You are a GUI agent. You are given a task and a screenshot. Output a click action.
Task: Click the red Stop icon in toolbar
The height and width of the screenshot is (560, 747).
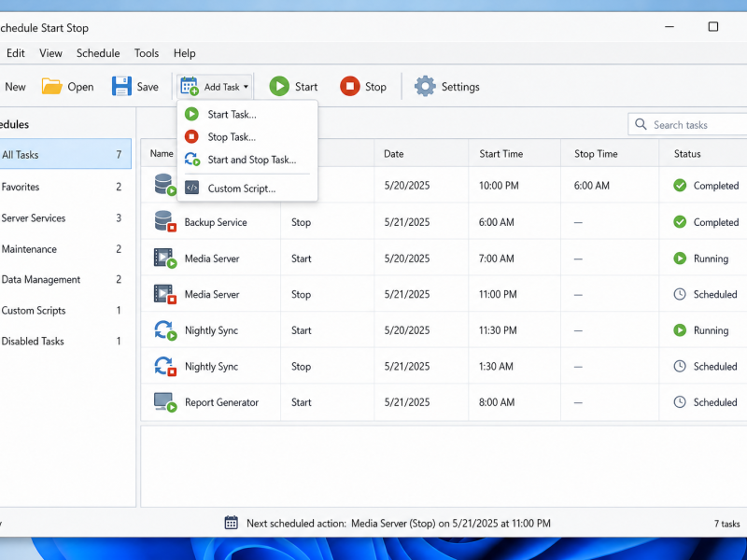(x=349, y=87)
